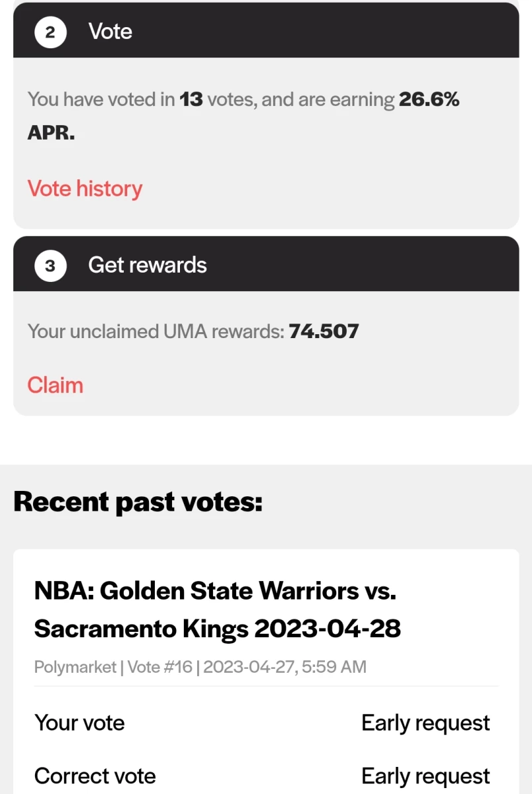Click the Early request value beside Correct vote
Viewport: 532px width, 794px height.
pos(426,775)
